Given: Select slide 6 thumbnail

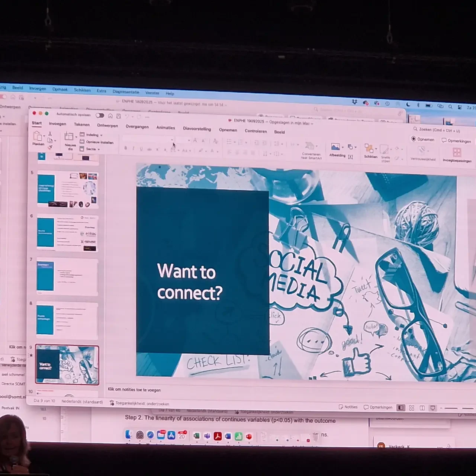Looking at the screenshot, I should click(x=67, y=233).
